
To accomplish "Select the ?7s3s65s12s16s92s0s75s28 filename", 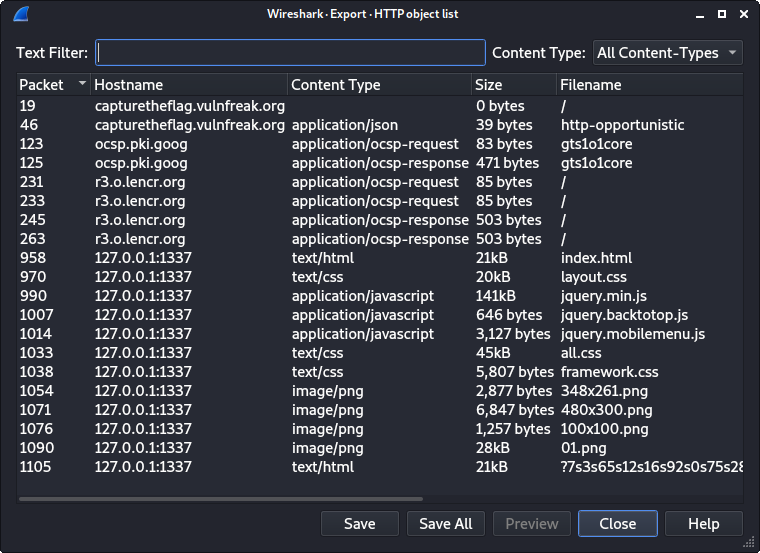I will 651,466.
